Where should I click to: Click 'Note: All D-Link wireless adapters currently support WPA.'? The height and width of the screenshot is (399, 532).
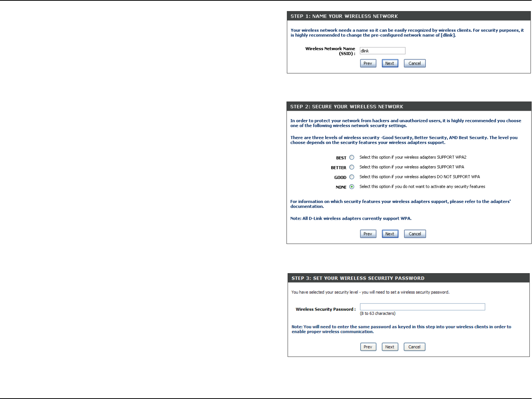click(351, 219)
